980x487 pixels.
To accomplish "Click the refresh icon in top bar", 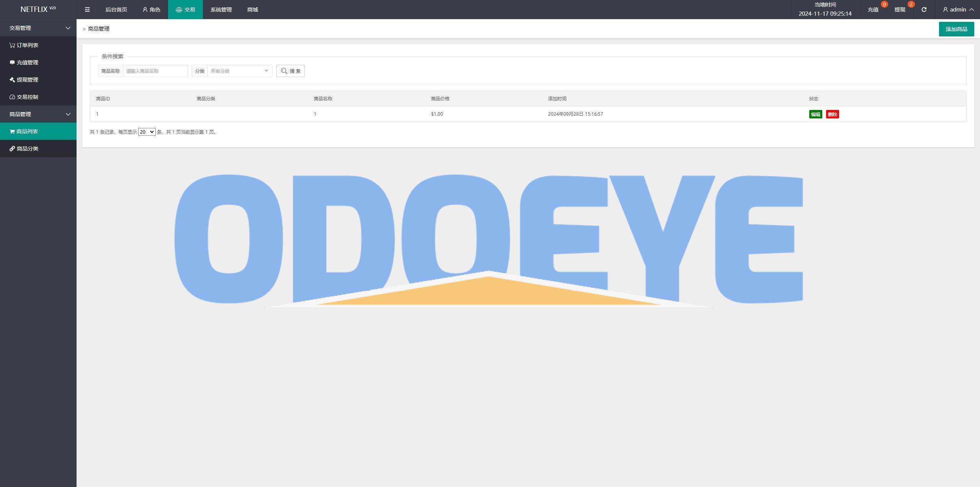I will (x=924, y=10).
